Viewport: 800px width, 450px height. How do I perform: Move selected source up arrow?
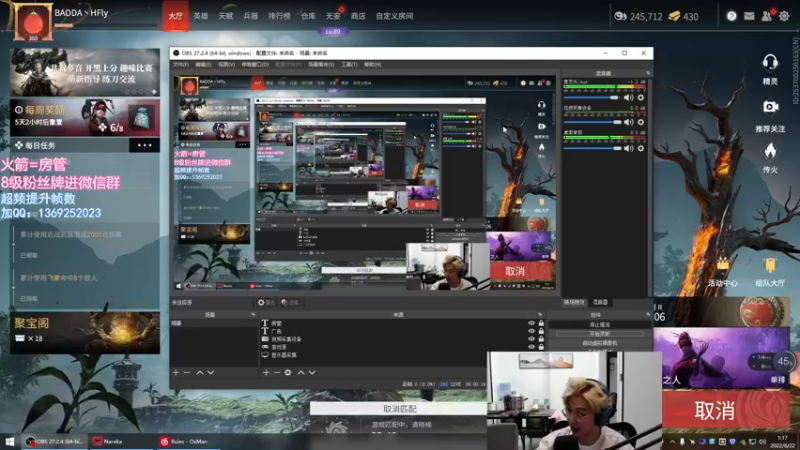tap(301, 372)
